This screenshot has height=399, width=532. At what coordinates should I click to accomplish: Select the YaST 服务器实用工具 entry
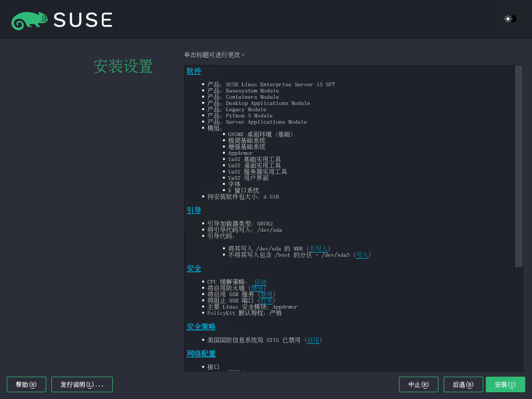(x=258, y=171)
